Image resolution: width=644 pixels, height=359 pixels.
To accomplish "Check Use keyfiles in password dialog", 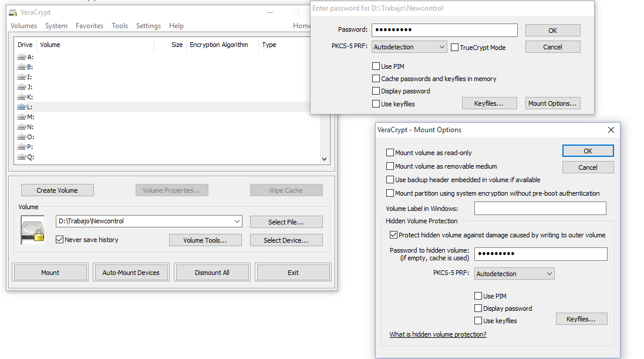I will 376,103.
